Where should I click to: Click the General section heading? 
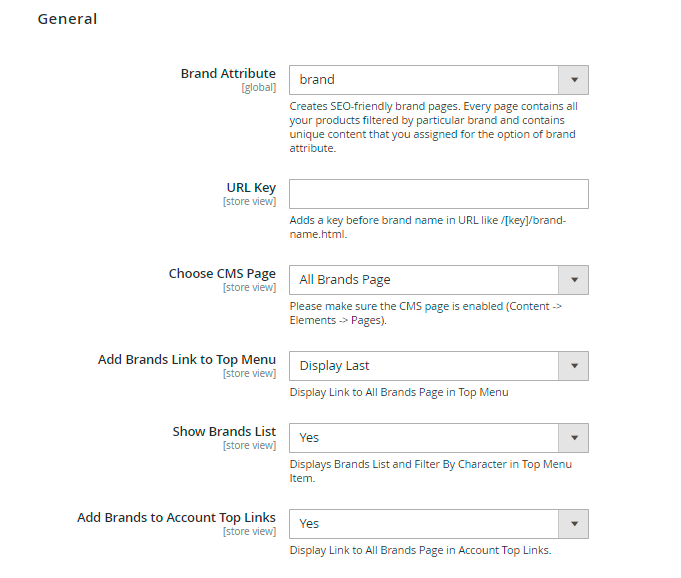(x=67, y=19)
